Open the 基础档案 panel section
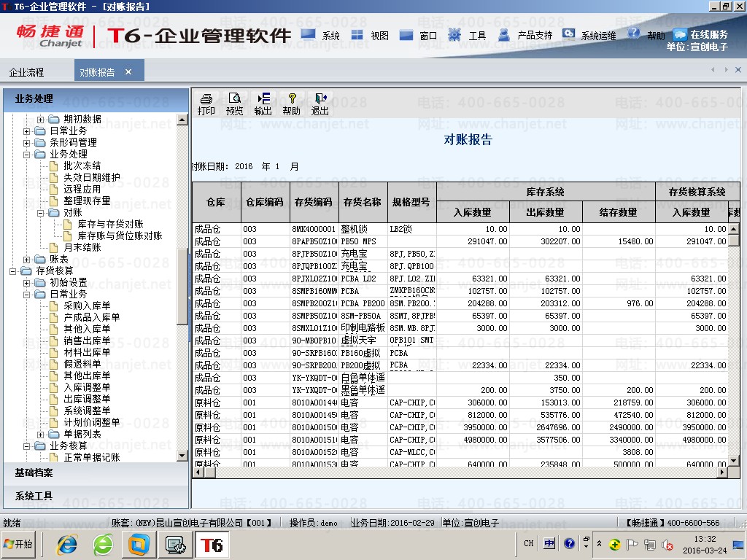Viewport: 747px width, 560px height. pos(34,472)
